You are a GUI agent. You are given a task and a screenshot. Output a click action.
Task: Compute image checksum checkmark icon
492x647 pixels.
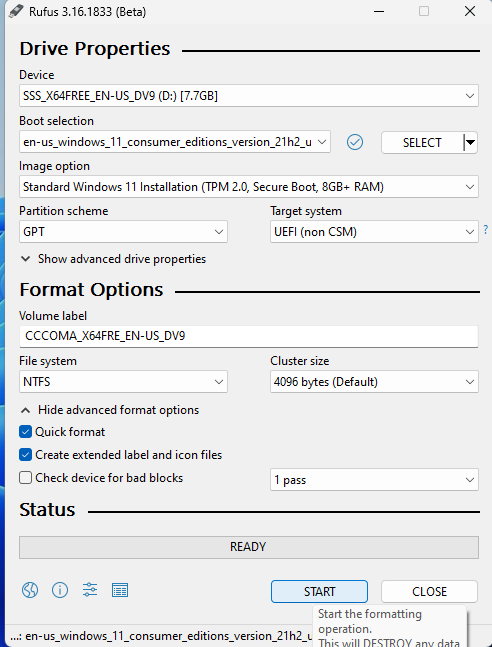355,142
